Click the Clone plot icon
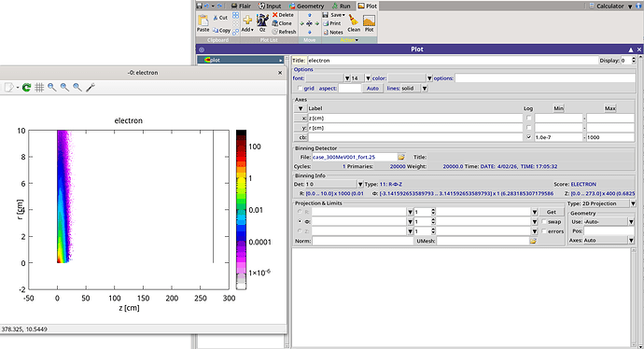 (x=274, y=23)
